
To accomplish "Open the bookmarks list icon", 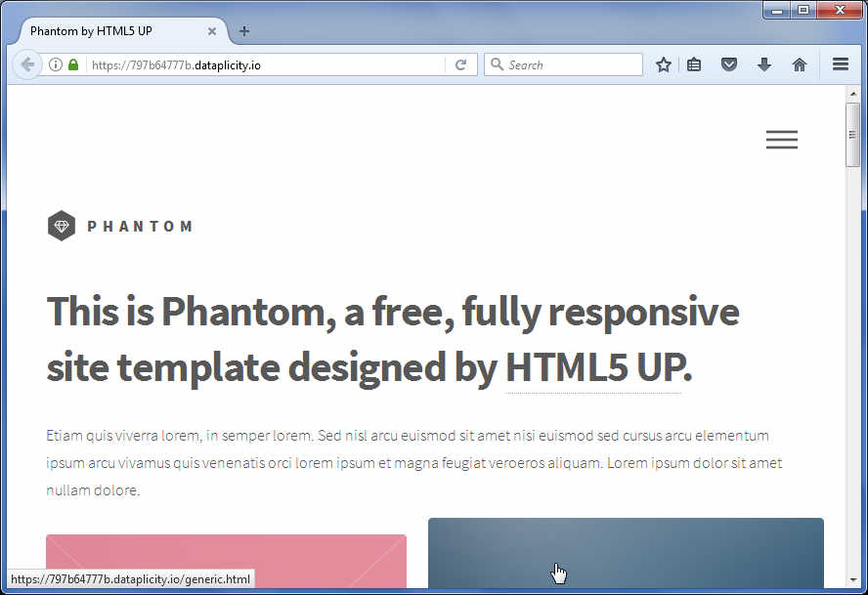I will pos(694,65).
